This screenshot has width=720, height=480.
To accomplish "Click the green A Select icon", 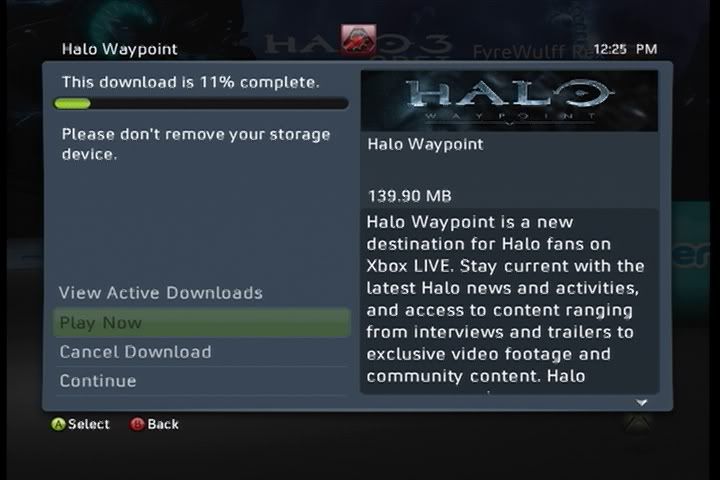I will point(58,424).
